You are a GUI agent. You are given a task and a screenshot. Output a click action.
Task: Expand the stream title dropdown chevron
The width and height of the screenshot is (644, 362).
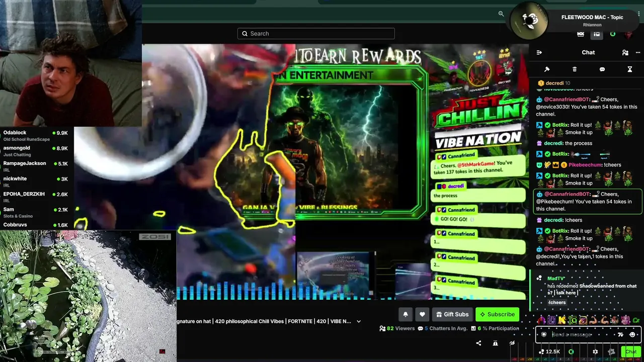359,321
